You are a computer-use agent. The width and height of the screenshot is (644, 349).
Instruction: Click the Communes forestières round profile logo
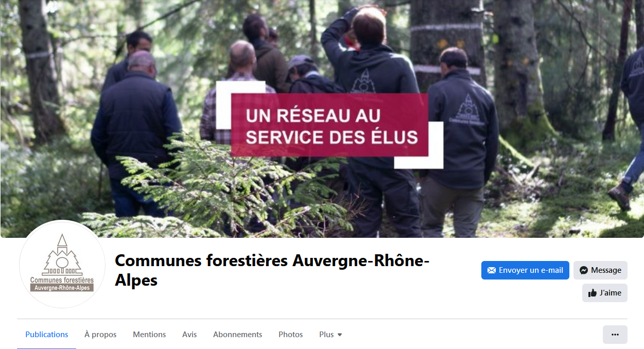tap(62, 264)
